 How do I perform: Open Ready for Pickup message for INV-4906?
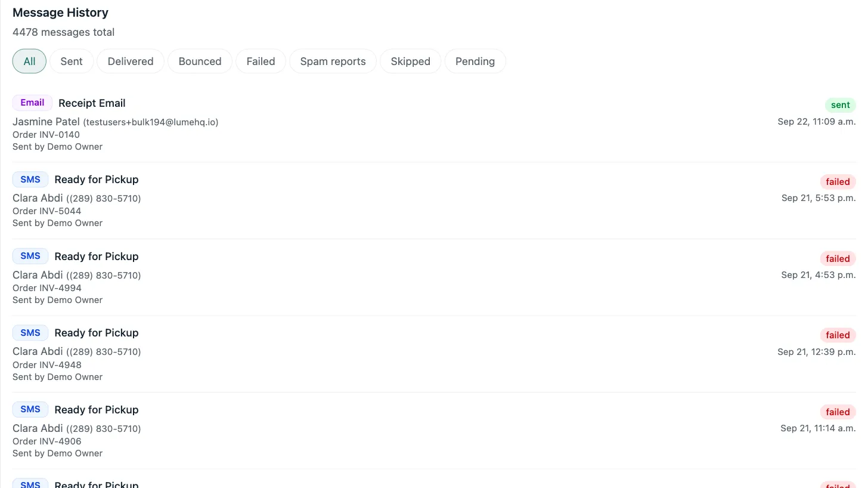(x=97, y=410)
